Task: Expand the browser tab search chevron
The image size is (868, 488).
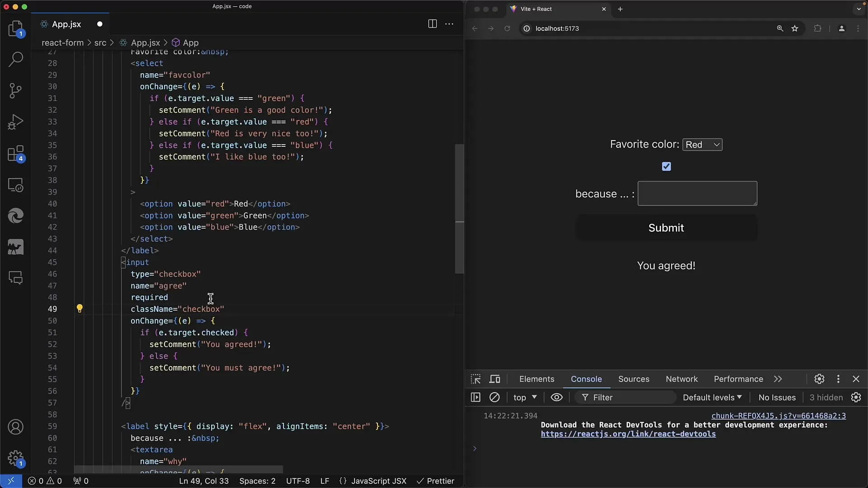Action: (x=859, y=9)
